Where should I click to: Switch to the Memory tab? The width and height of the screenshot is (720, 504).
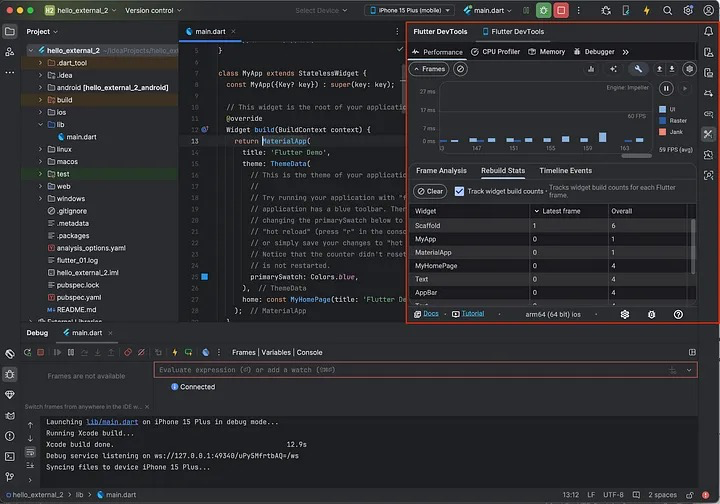point(546,52)
